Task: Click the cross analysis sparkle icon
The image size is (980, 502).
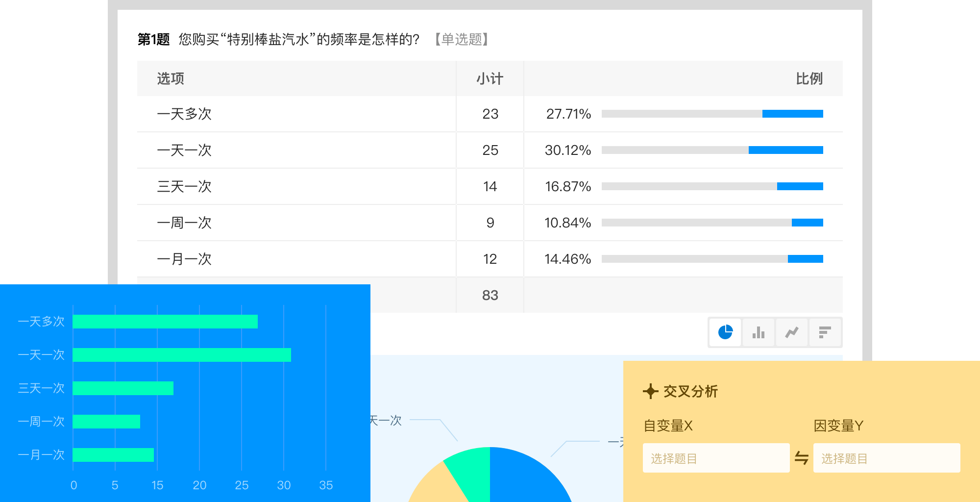Action: (650, 391)
